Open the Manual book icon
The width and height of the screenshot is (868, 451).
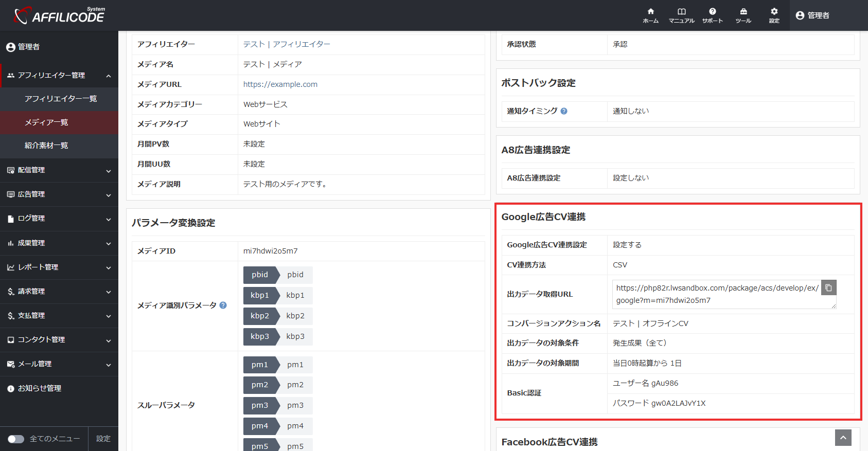tap(681, 15)
